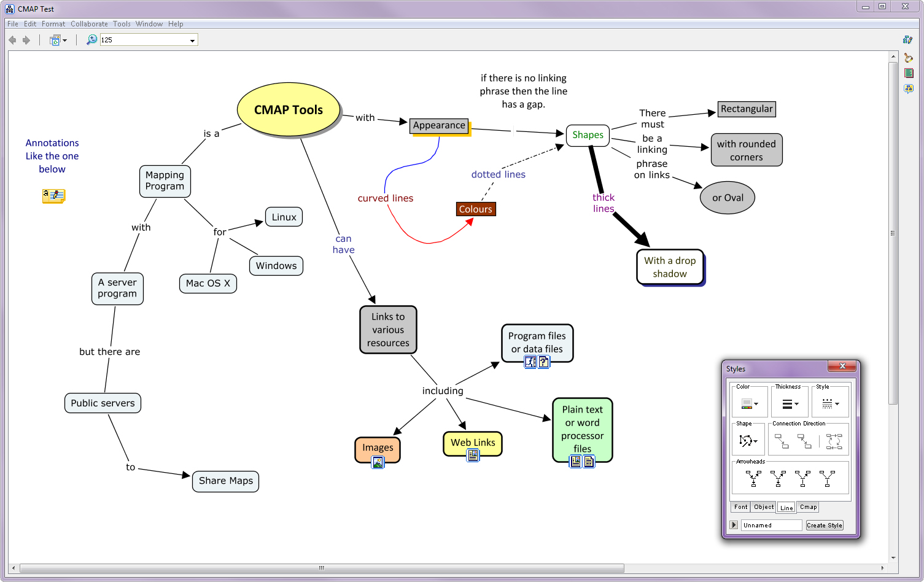Click the horizontal scrollbar thumb
The image size is (924, 582).
322,568
